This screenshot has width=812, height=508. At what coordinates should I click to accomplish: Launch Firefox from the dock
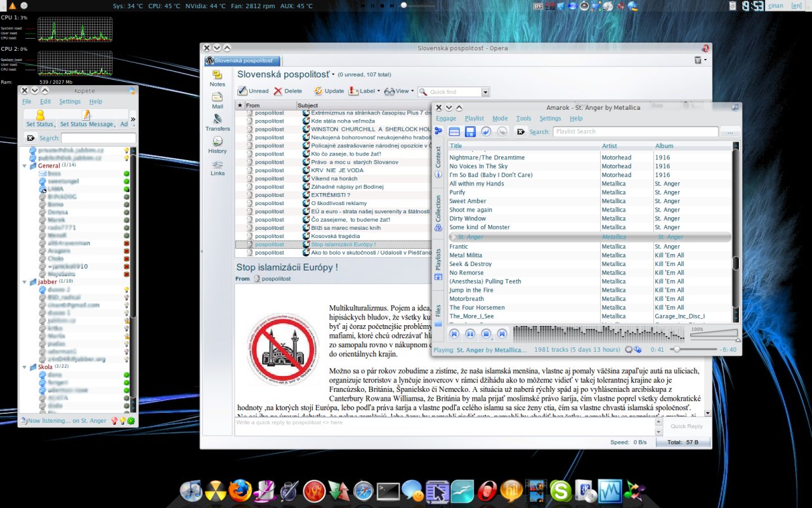click(x=240, y=490)
